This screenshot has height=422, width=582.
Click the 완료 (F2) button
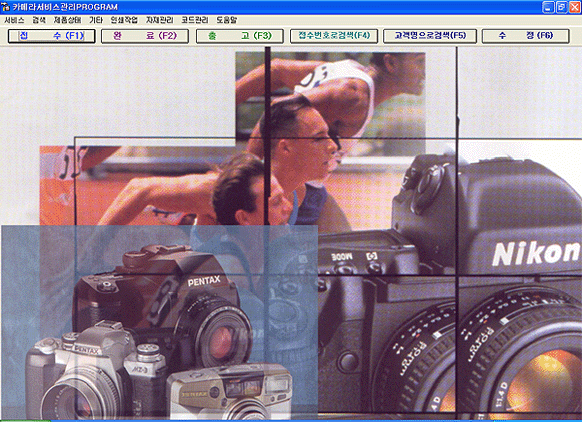(145, 36)
